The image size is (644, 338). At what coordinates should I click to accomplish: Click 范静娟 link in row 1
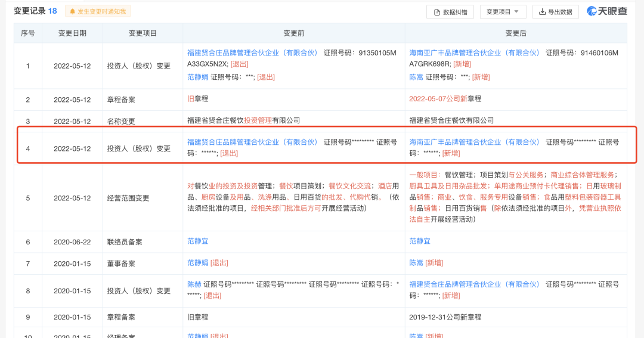(x=198, y=77)
